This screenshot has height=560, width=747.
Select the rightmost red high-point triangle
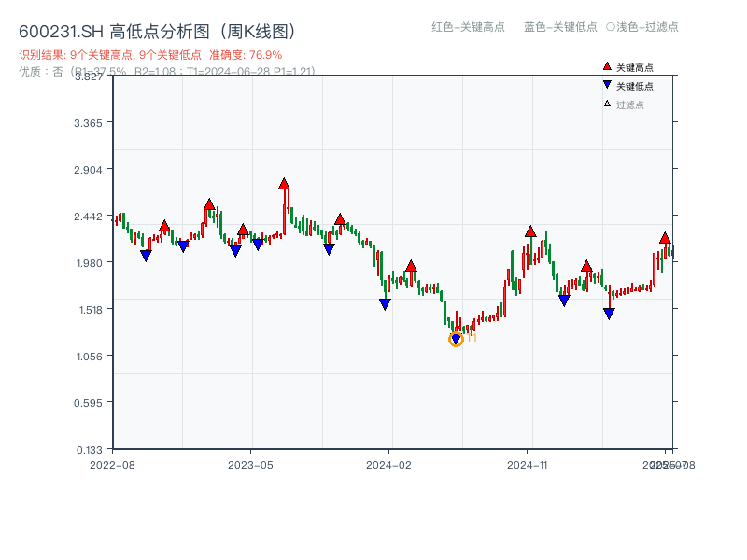click(665, 238)
